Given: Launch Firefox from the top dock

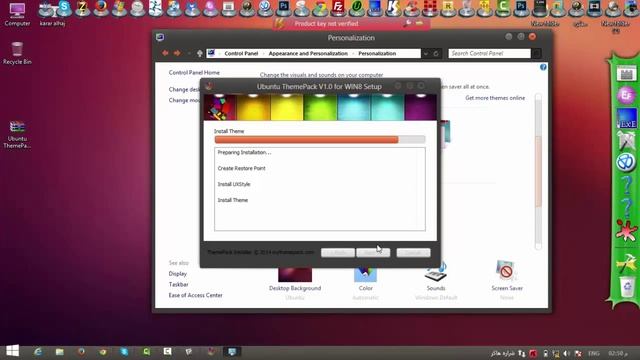Looking at the screenshot, I should pos(101,7).
